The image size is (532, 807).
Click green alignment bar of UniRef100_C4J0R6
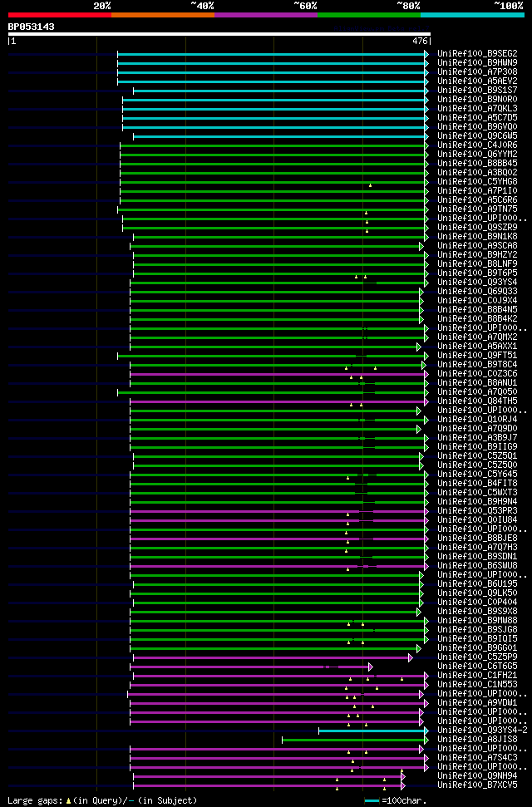click(273, 145)
